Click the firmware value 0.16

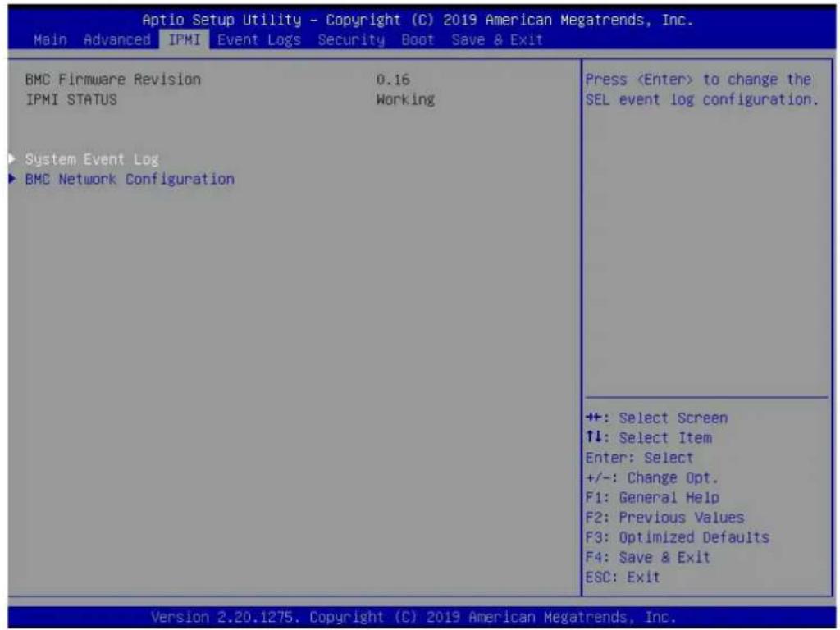(x=393, y=80)
